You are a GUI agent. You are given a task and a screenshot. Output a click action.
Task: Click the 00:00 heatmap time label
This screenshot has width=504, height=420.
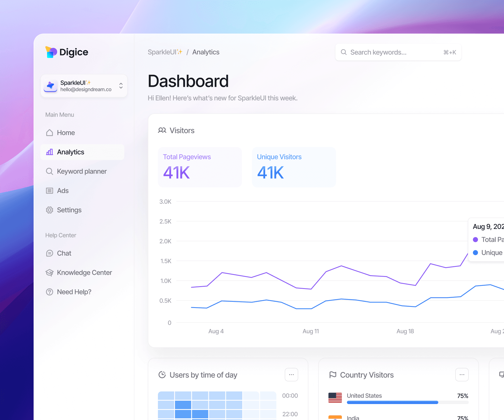tap(290, 396)
